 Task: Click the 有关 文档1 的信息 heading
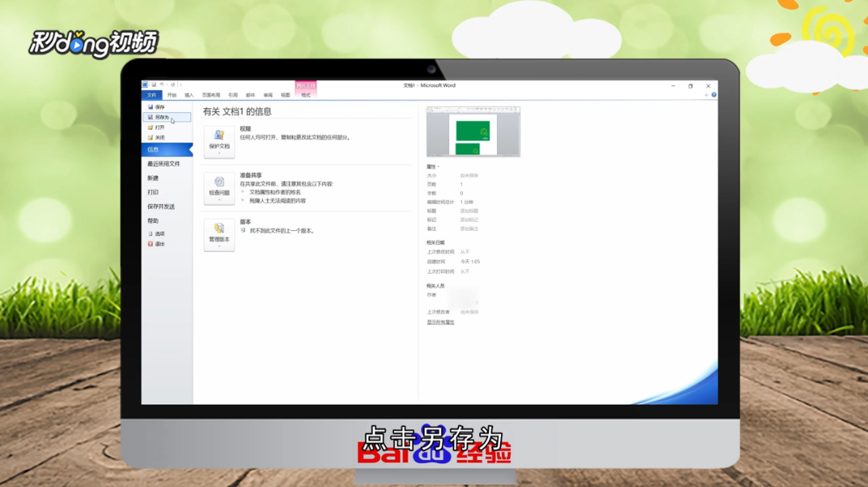237,111
